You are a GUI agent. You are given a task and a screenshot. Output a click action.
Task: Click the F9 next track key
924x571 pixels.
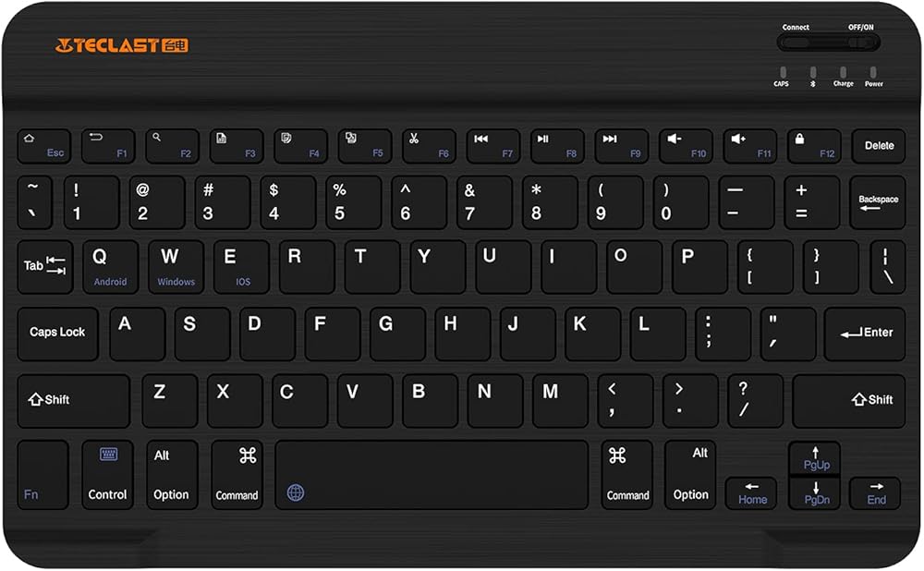coord(622,146)
